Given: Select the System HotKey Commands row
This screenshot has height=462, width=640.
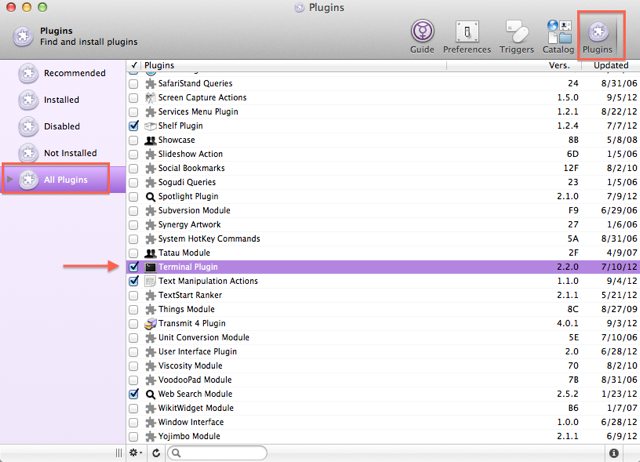Looking at the screenshot, I should [383, 239].
